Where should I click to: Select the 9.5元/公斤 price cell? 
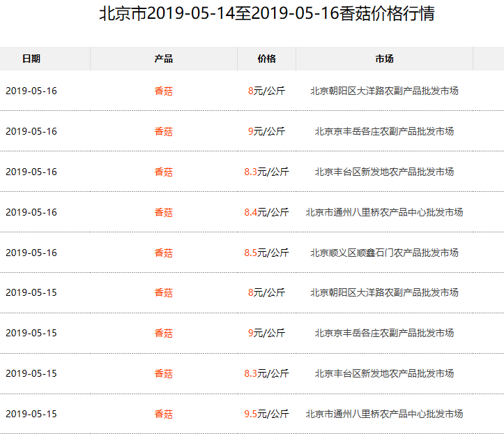266,414
